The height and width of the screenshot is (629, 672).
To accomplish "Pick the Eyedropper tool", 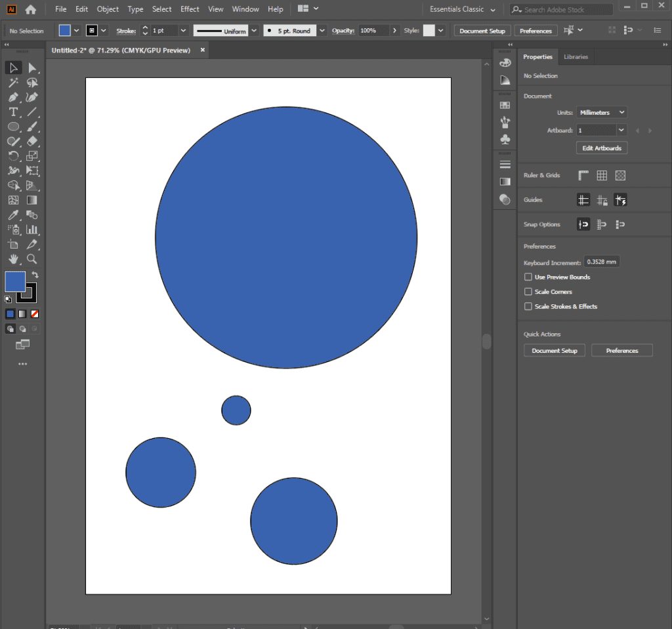I will click(13, 214).
